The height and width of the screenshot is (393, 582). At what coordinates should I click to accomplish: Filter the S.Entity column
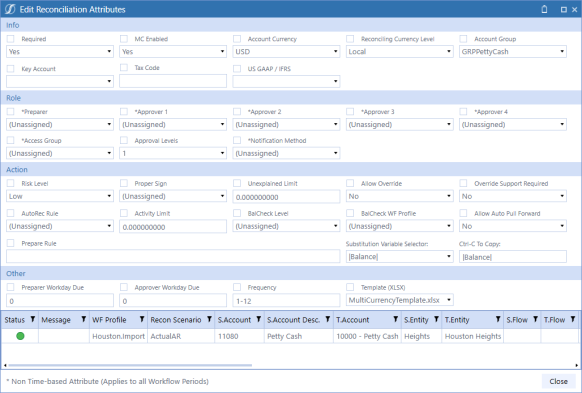click(x=436, y=319)
